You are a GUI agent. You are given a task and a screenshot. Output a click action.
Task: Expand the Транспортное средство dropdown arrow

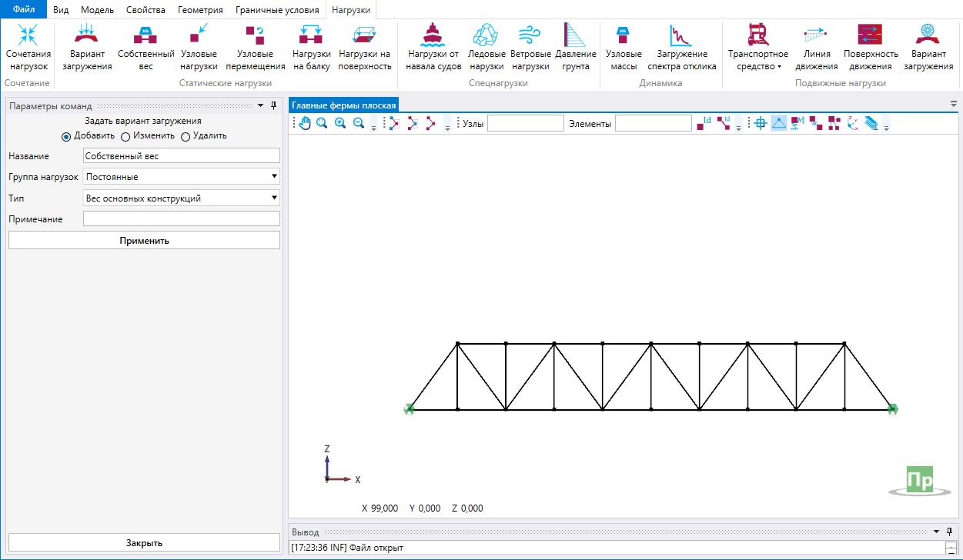(780, 67)
